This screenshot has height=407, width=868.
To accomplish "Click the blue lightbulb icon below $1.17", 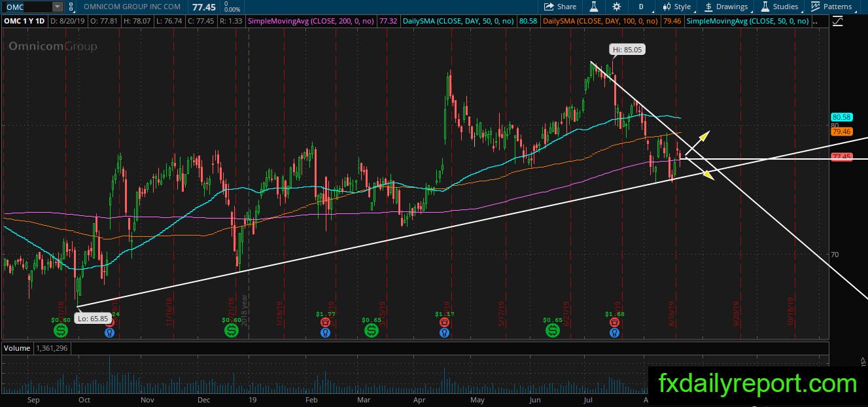I will tap(445, 333).
